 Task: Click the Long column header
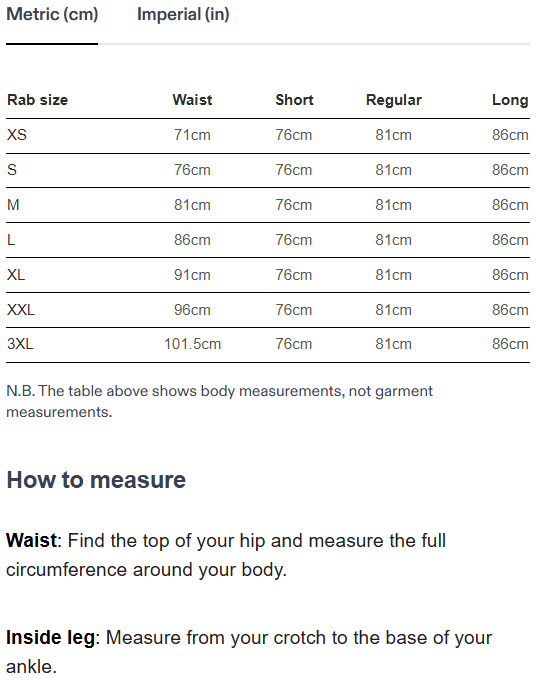click(x=510, y=100)
